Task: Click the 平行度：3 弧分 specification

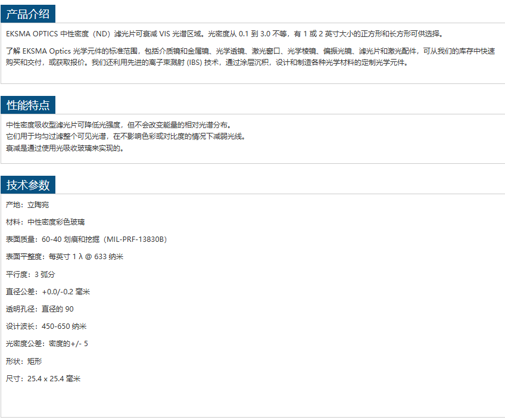Action: [x=30, y=275]
